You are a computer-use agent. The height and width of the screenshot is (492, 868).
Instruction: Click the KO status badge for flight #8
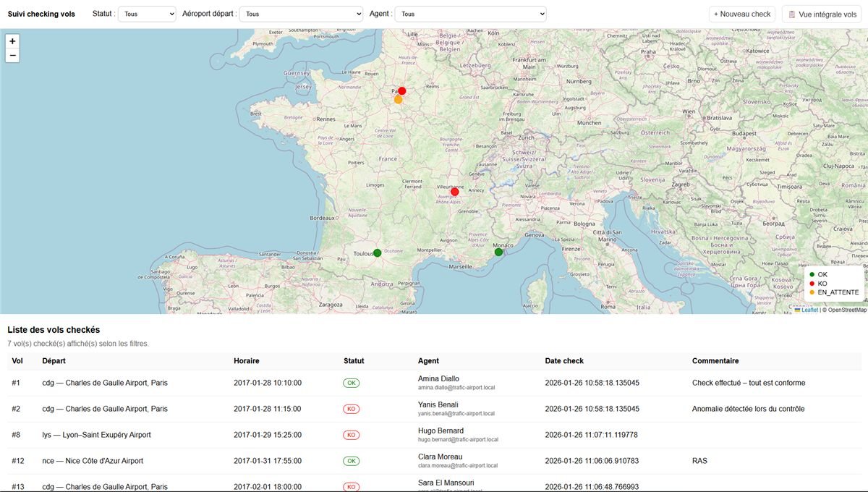point(351,435)
